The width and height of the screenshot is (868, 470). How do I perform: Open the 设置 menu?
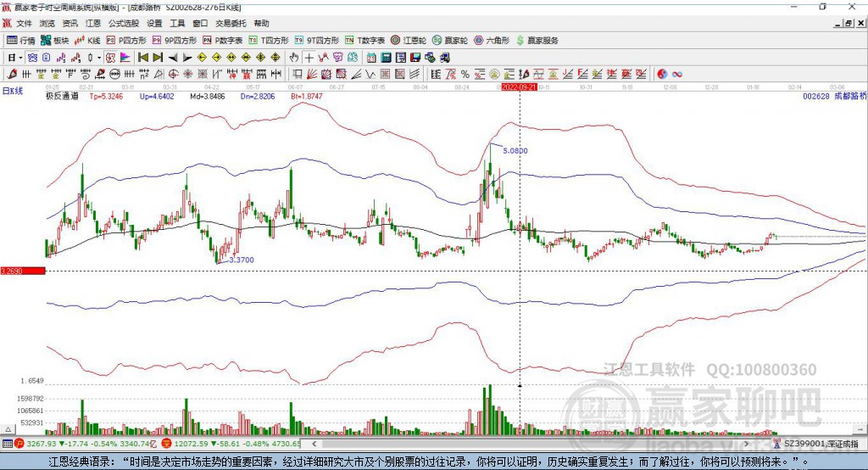[154, 23]
